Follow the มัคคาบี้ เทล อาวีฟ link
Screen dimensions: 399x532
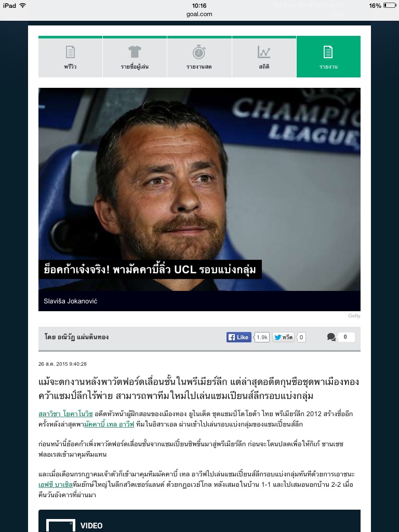[x=109, y=424]
